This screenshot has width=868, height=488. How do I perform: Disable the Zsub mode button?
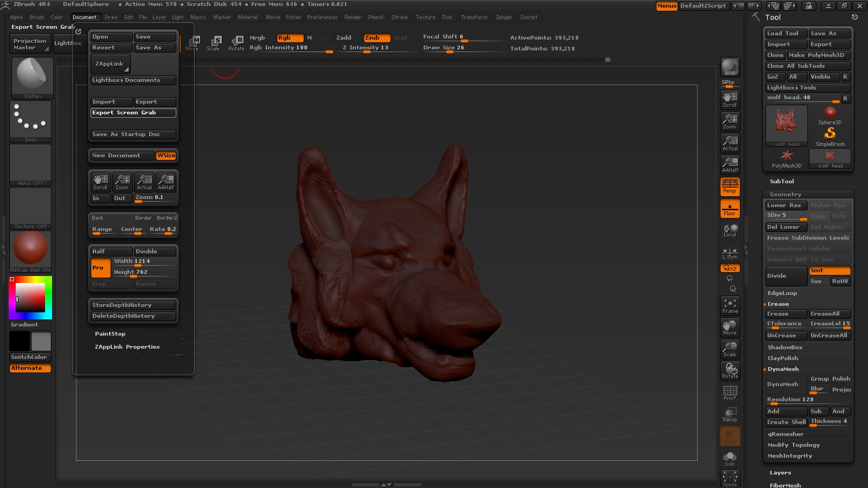(376, 38)
